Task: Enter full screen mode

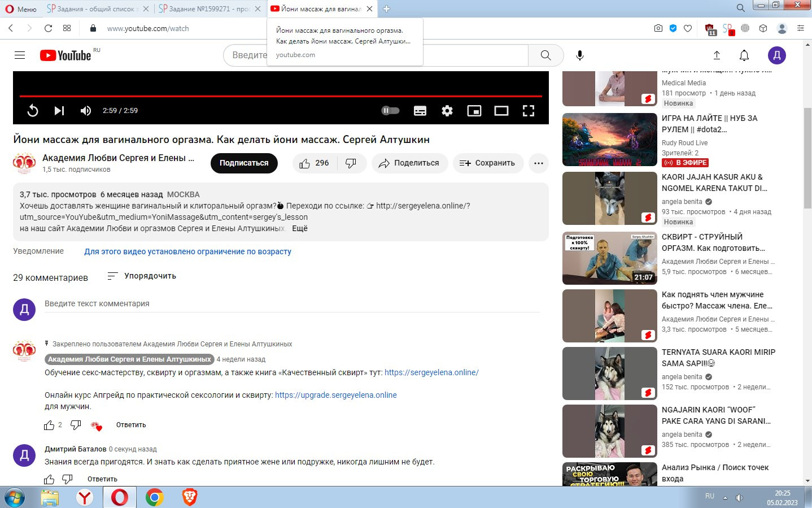Action: coord(529,111)
